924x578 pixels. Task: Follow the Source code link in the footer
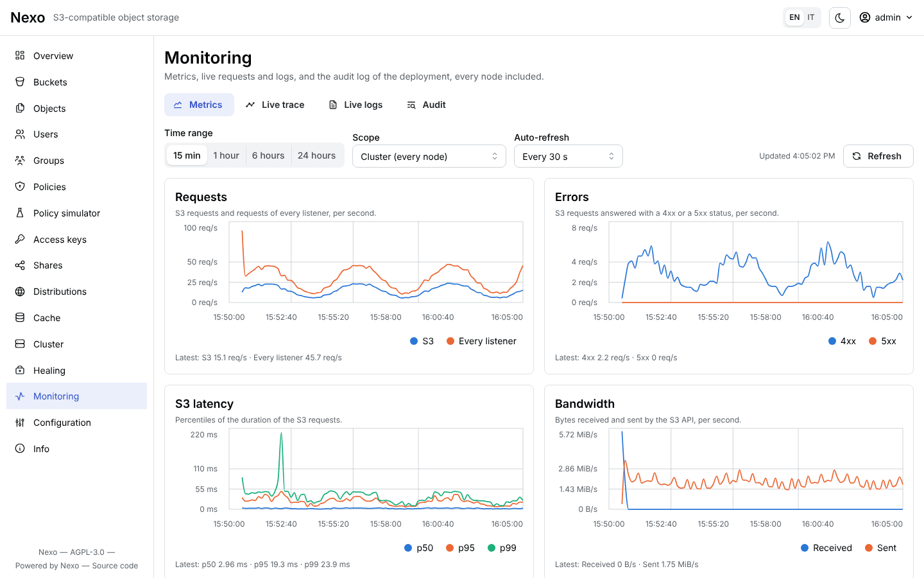[x=115, y=566]
